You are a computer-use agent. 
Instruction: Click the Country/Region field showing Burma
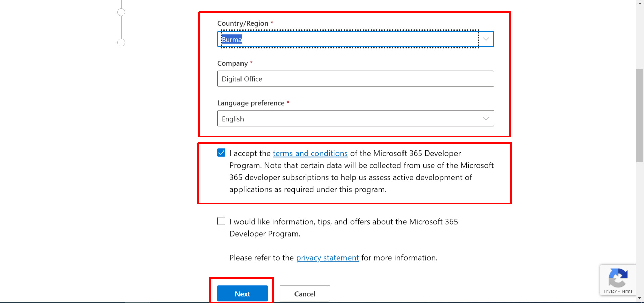pyautogui.click(x=356, y=39)
